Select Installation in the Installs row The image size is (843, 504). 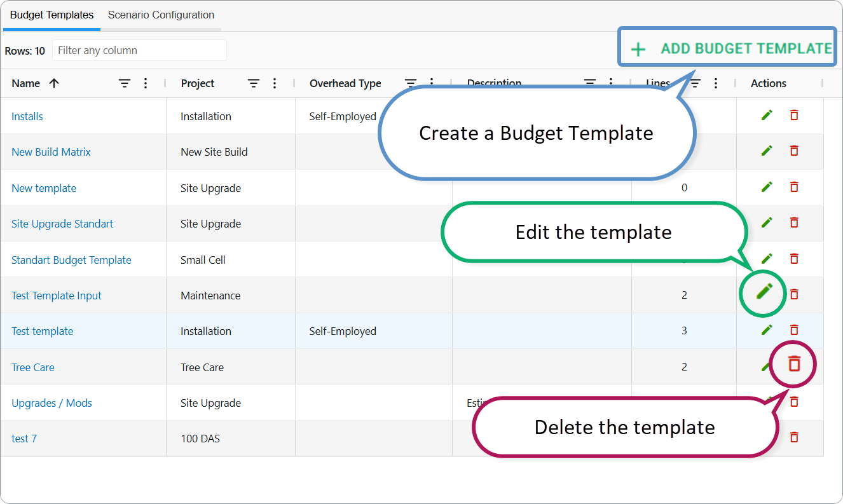(206, 116)
